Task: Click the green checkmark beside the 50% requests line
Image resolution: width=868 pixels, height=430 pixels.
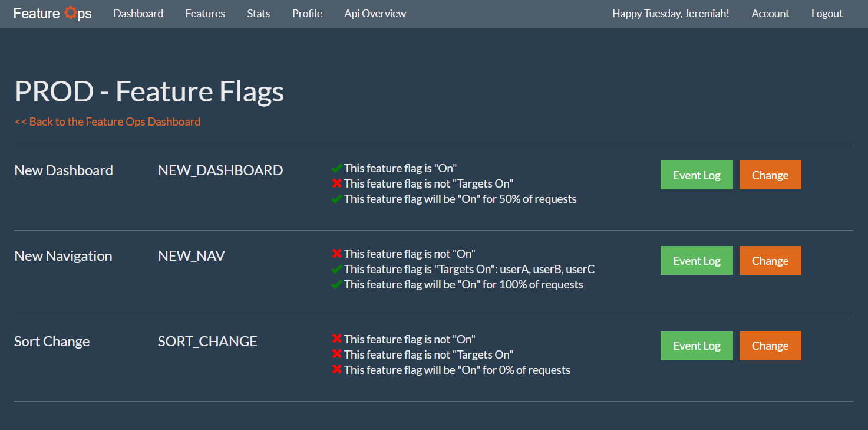Action: pos(337,198)
